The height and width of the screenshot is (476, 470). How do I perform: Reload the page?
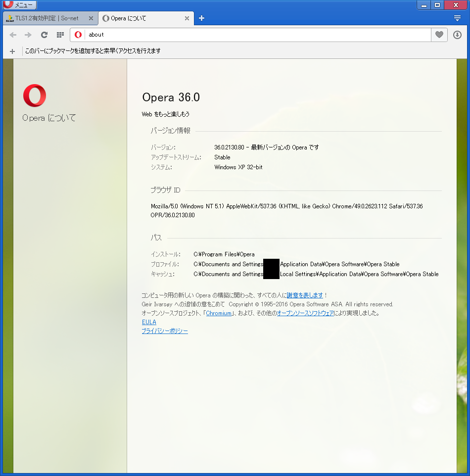45,35
